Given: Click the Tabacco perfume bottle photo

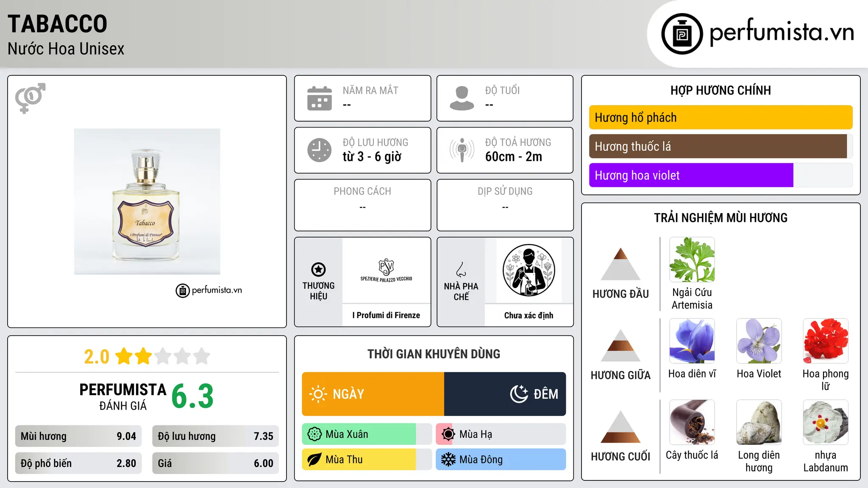Looking at the screenshot, I should click(x=147, y=202).
